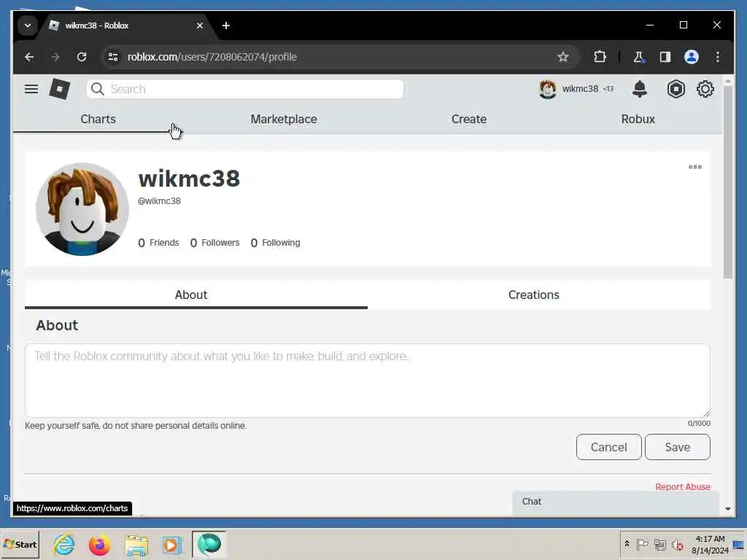Viewport: 747px width, 560px height.
Task: Click the scrollbar down arrow
Action: pyautogui.click(x=727, y=509)
